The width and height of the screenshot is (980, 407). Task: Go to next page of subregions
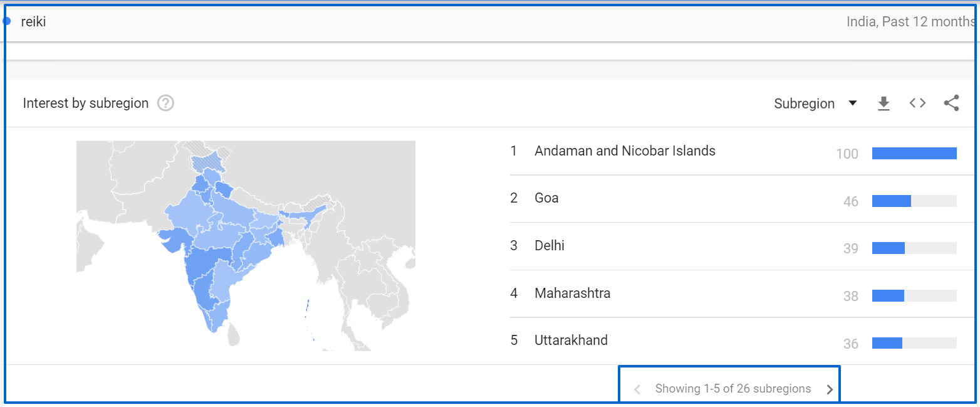coord(830,389)
